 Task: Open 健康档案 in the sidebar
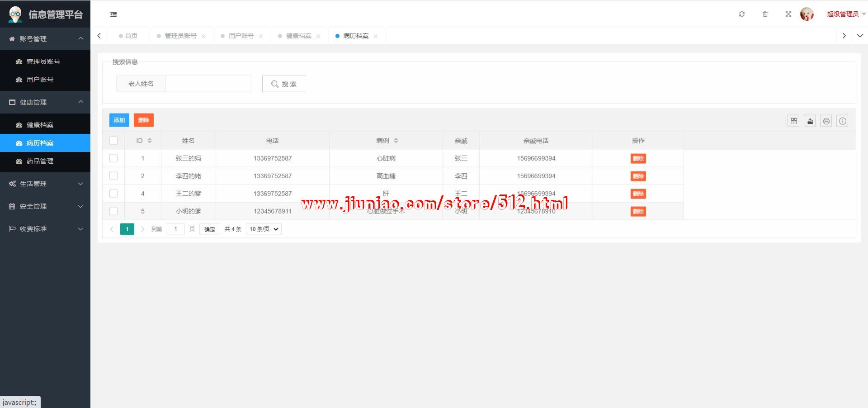[45, 125]
